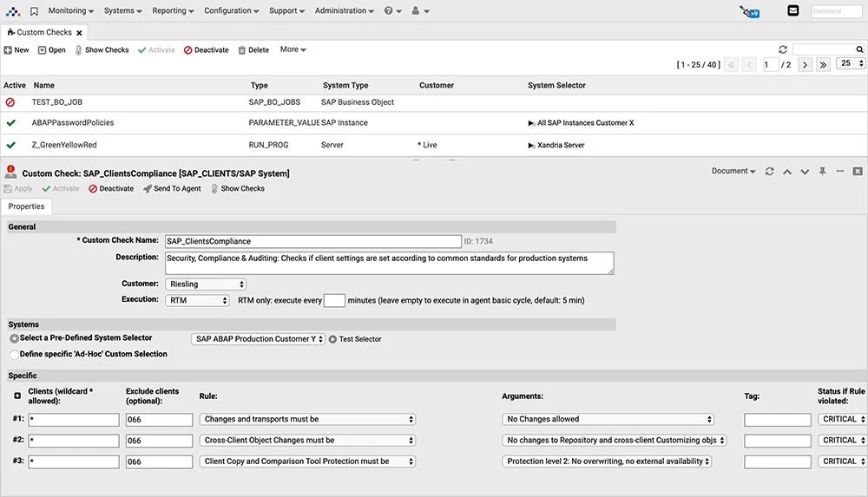Click the add rule plus icon
Screen dimensions: 868x497
coord(17,396)
